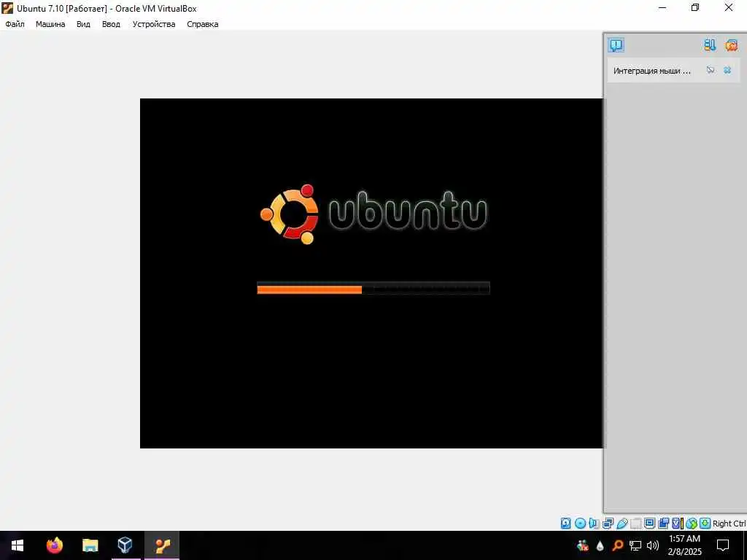The image size is (747, 560).
Task: Select the running Ubuntu VM taskbar icon
Action: [x=162, y=545]
